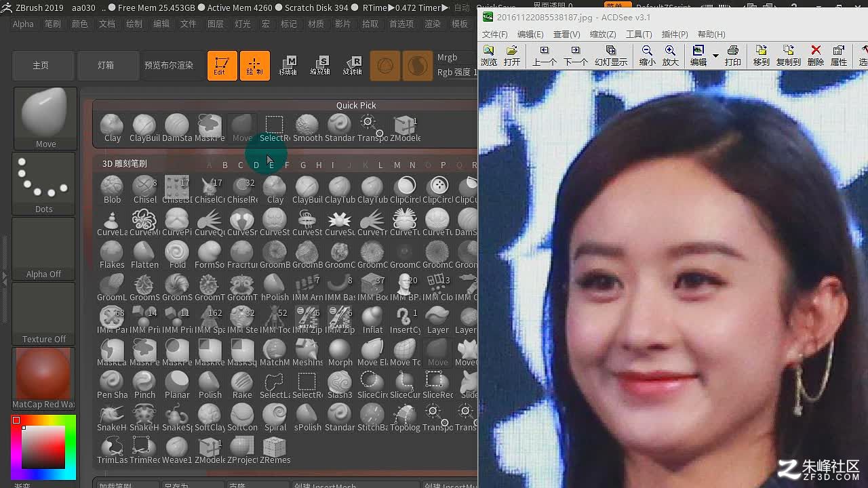This screenshot has width=868, height=488.
Task: Select the Flatten brush
Action: tap(144, 255)
